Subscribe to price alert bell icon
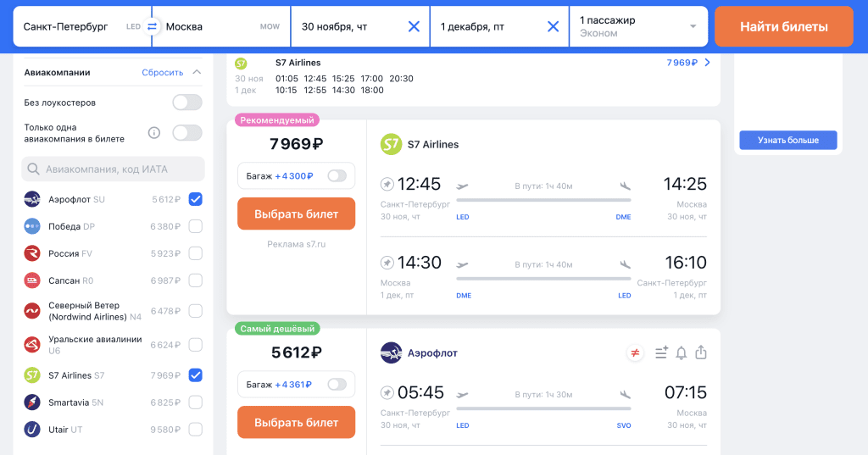Image resolution: width=868 pixels, height=455 pixels. click(x=682, y=353)
